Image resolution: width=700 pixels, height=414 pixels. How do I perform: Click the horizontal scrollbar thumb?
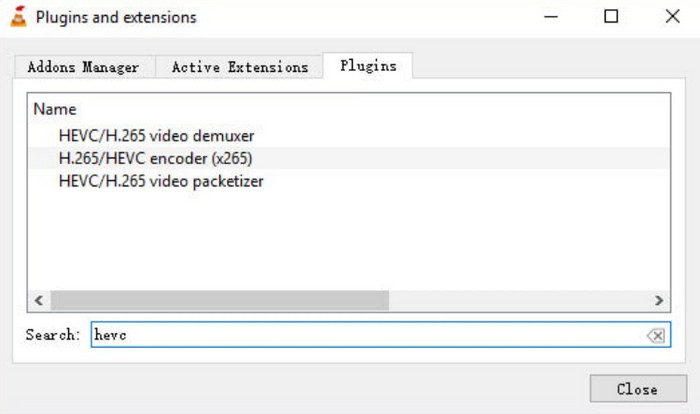tap(220, 300)
